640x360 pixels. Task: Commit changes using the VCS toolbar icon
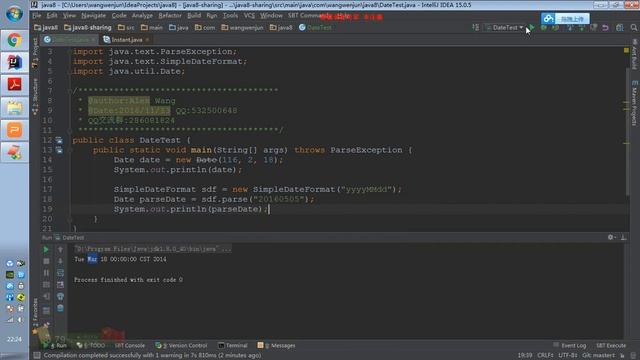coord(582,28)
